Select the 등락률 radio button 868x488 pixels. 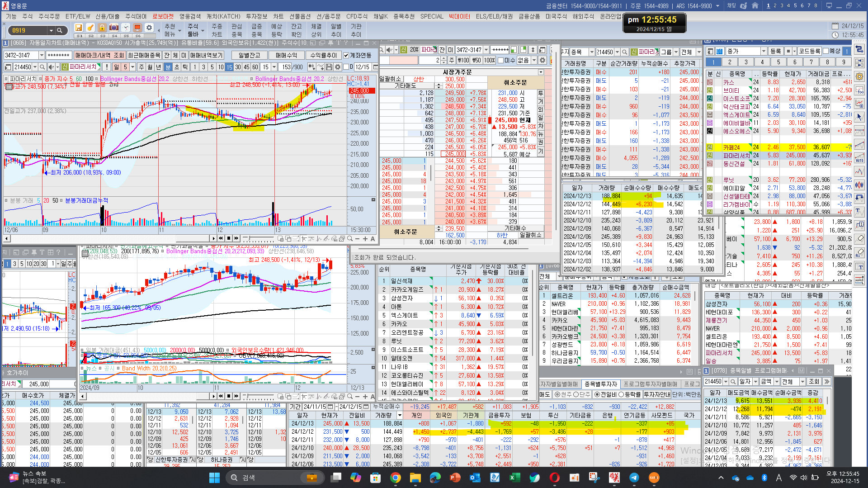621,394
